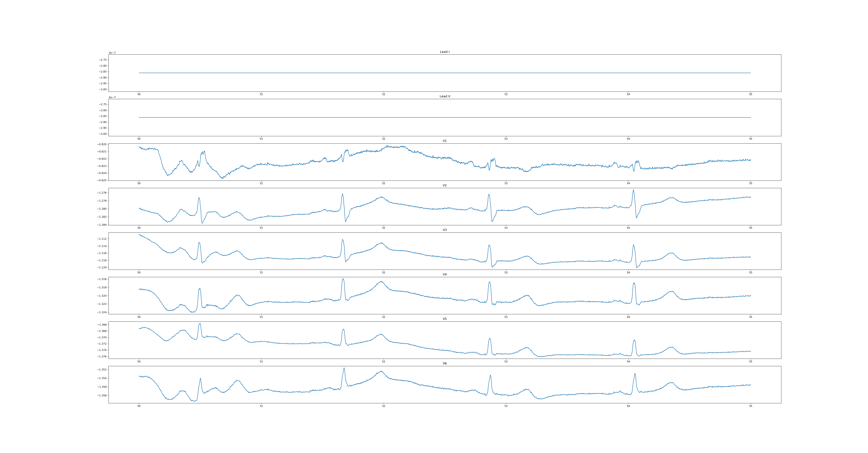Click the 52 x-axis tick under V6 plot
Image resolution: width=868 pixels, height=453 pixels.
coord(384,406)
